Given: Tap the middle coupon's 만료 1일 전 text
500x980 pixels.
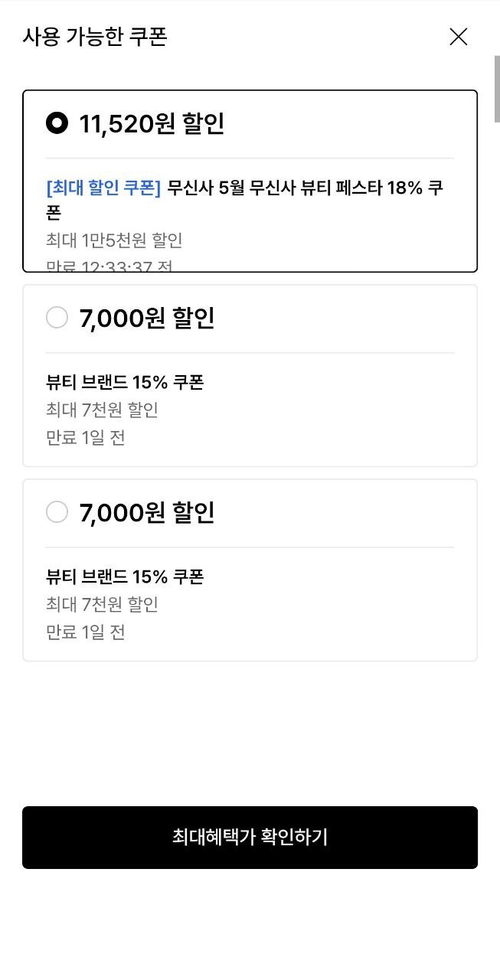Looking at the screenshot, I should click(x=85, y=438).
